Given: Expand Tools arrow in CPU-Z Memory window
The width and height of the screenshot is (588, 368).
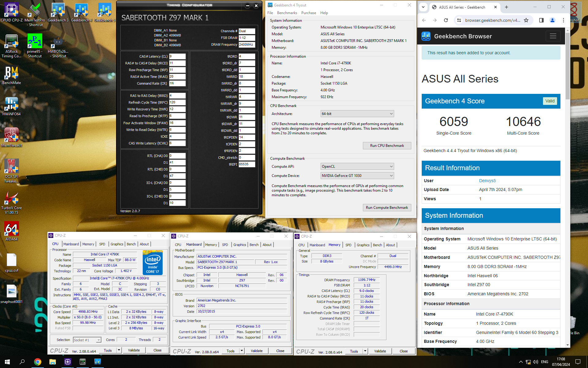Looking at the screenshot, I should click(x=365, y=351).
